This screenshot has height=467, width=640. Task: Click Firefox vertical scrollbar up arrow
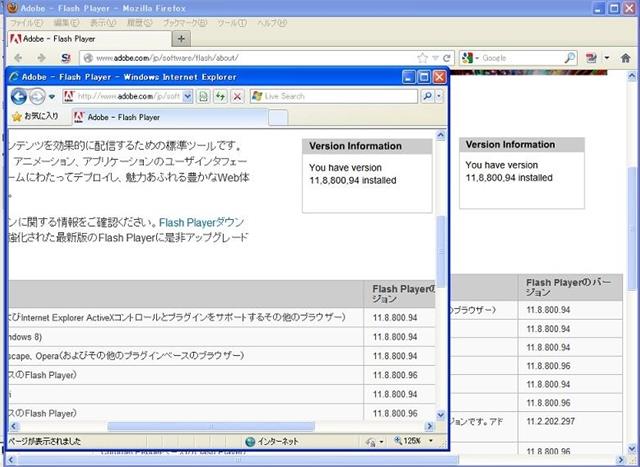click(631, 76)
